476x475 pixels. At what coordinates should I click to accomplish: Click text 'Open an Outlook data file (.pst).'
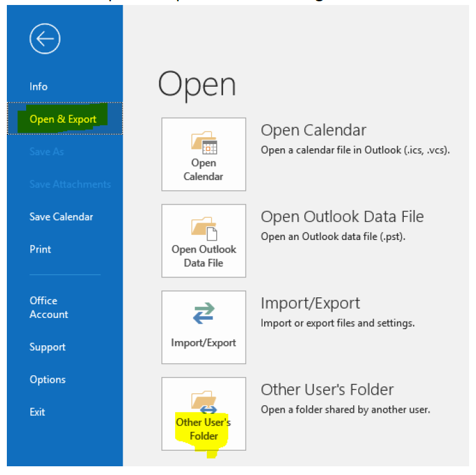(333, 237)
